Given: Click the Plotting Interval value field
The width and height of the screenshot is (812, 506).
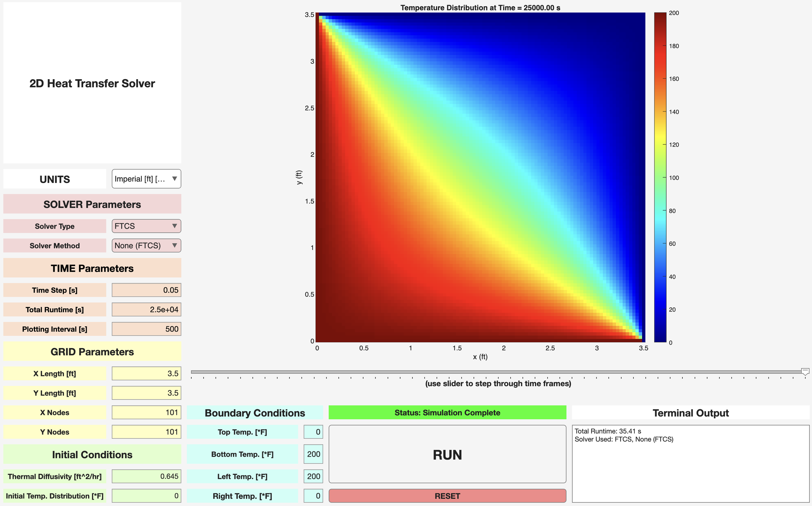Looking at the screenshot, I should (146, 329).
